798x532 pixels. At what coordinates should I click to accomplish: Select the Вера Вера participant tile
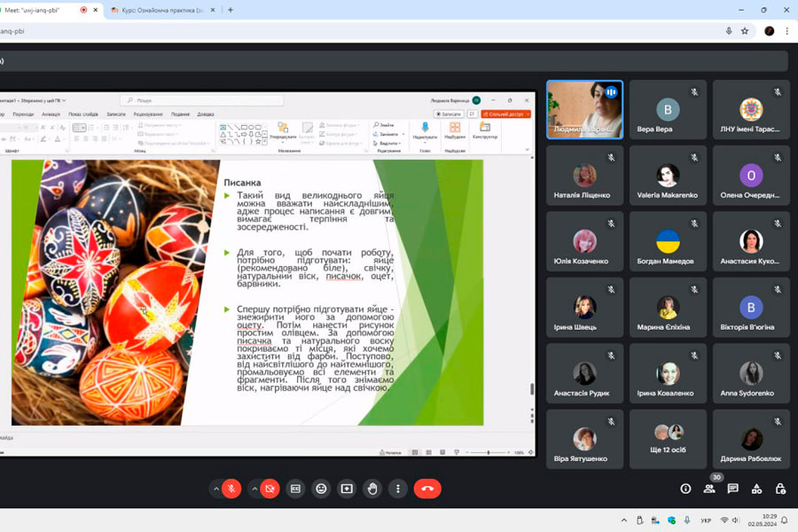pos(668,109)
